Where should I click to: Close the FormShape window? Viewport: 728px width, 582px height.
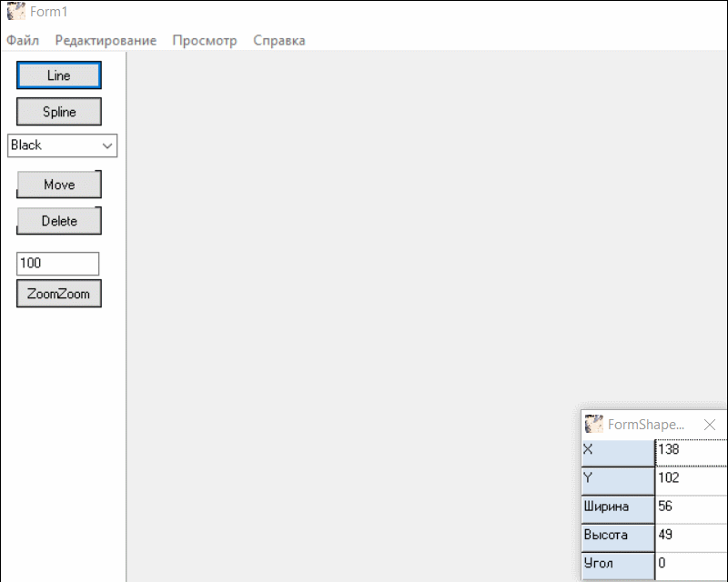[710, 424]
